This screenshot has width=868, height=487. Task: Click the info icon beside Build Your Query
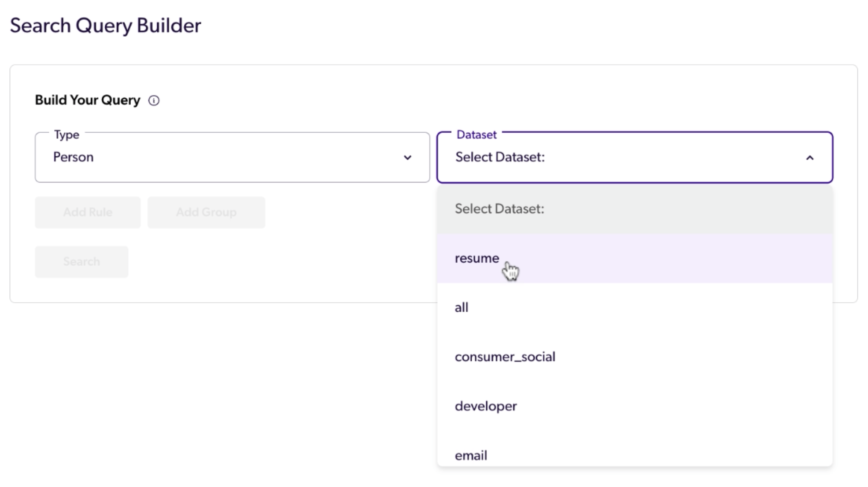coord(154,100)
